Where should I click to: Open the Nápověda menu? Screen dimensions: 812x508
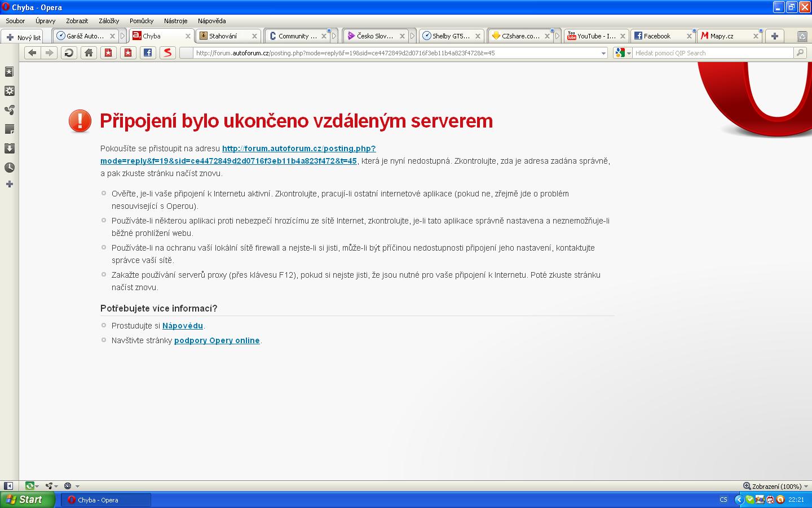coord(211,21)
